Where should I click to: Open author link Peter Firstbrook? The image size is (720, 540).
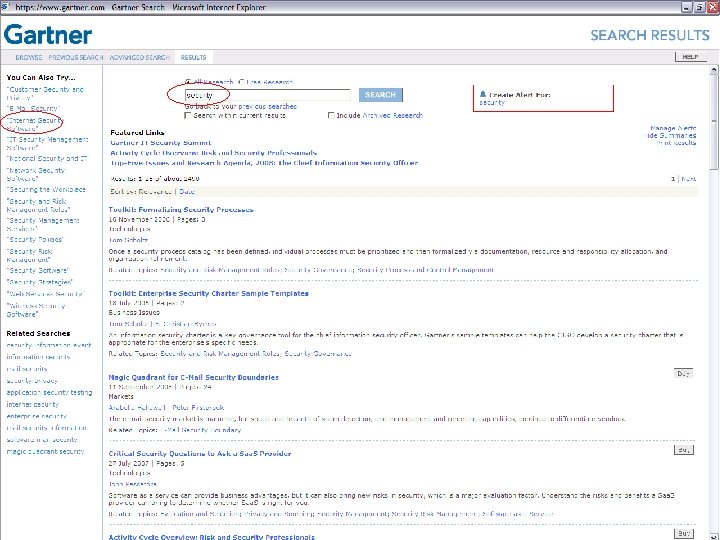point(198,407)
